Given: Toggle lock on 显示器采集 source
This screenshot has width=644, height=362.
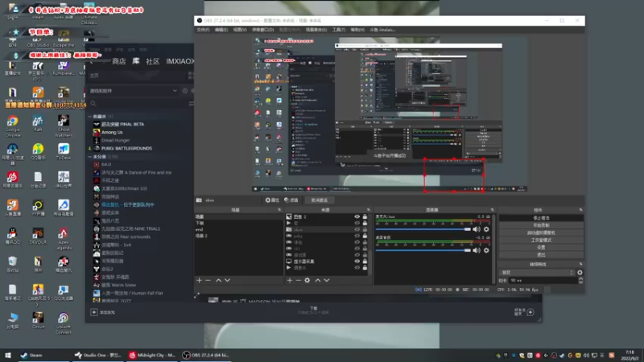Looking at the screenshot, I should [x=365, y=261].
